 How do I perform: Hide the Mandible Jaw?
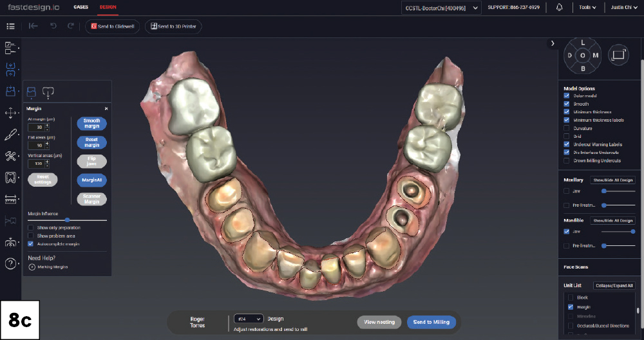coord(567,232)
